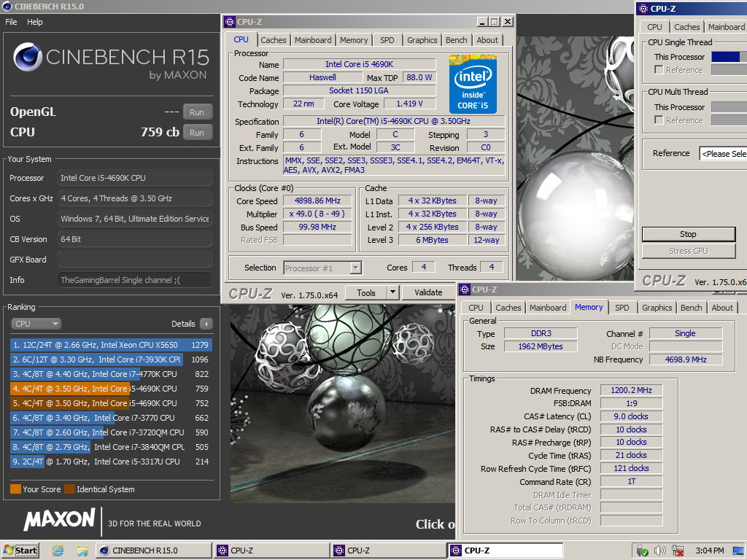This screenshot has width=747, height=560.
Task: Switch to Memory tab in main CPU-Z
Action: click(x=354, y=41)
